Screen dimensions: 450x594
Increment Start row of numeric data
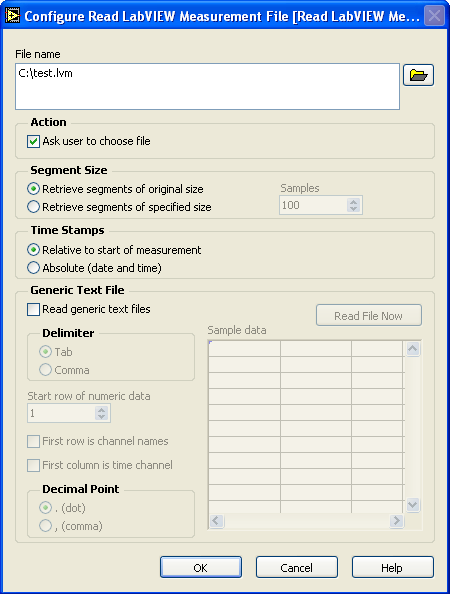(x=101, y=410)
